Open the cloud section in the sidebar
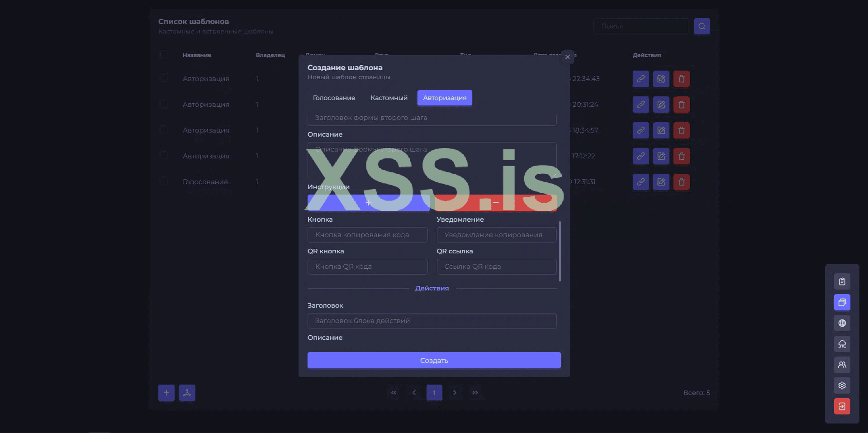Image resolution: width=868 pixels, height=433 pixels. coord(842,344)
